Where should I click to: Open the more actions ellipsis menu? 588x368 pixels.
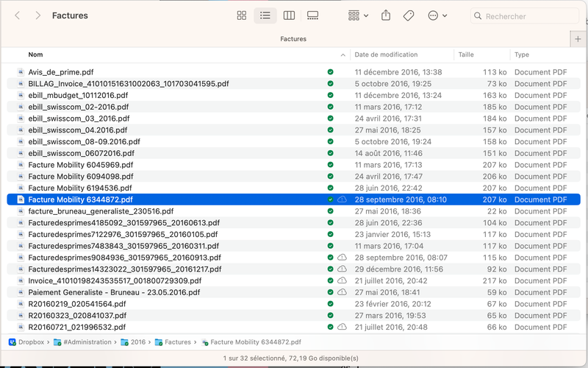coord(438,15)
